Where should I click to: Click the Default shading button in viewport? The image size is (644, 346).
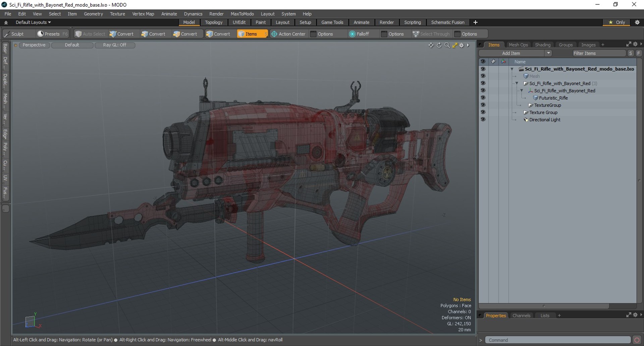tap(72, 45)
